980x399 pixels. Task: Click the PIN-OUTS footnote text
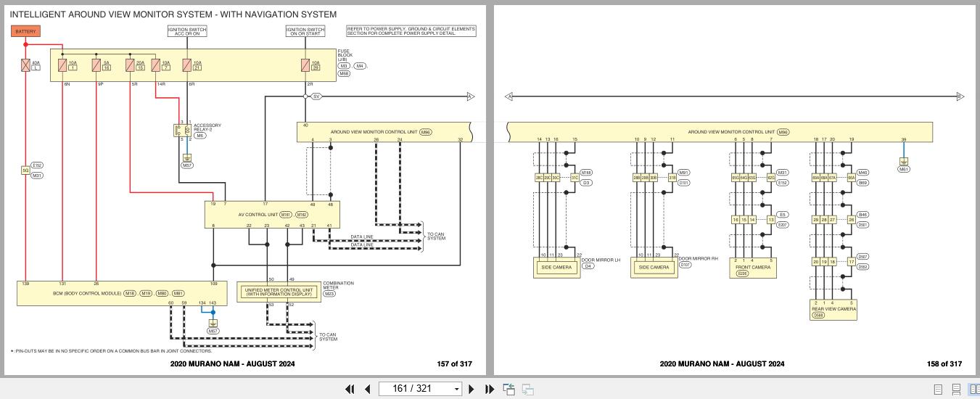(111, 351)
